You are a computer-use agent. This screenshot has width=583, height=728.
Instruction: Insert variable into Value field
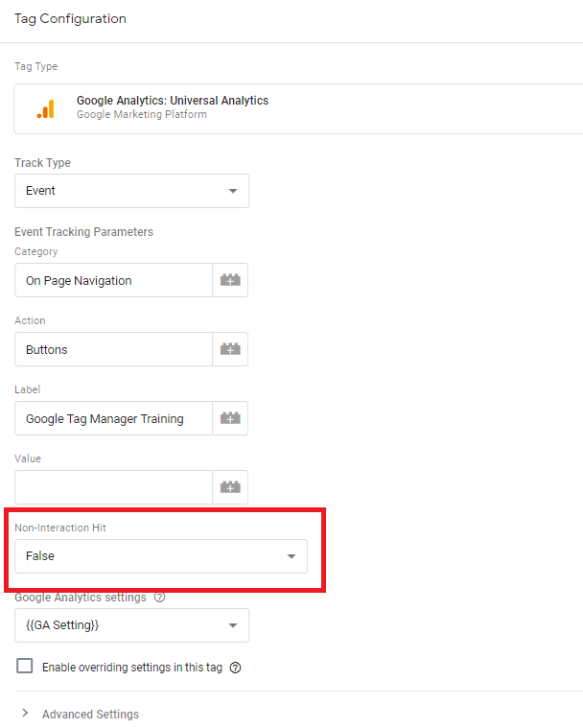[x=230, y=487]
